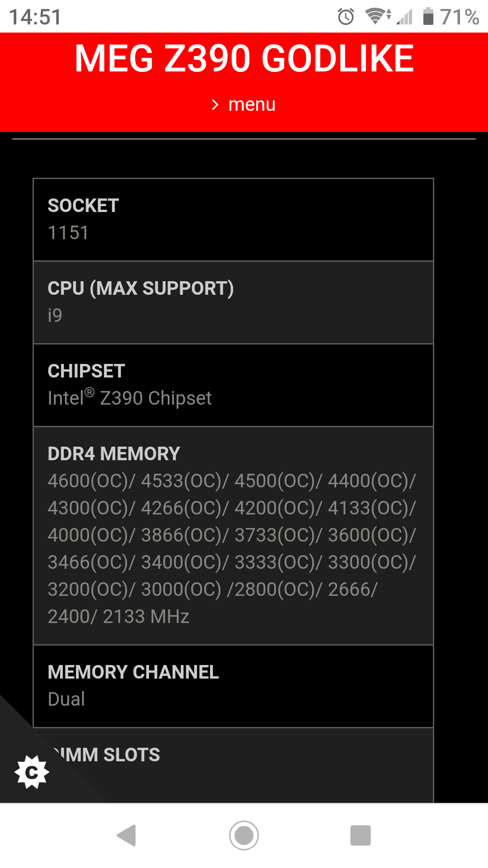Image resolution: width=488 pixels, height=868 pixels.
Task: Tap the CHIPSET heading
Action: pos(86,371)
